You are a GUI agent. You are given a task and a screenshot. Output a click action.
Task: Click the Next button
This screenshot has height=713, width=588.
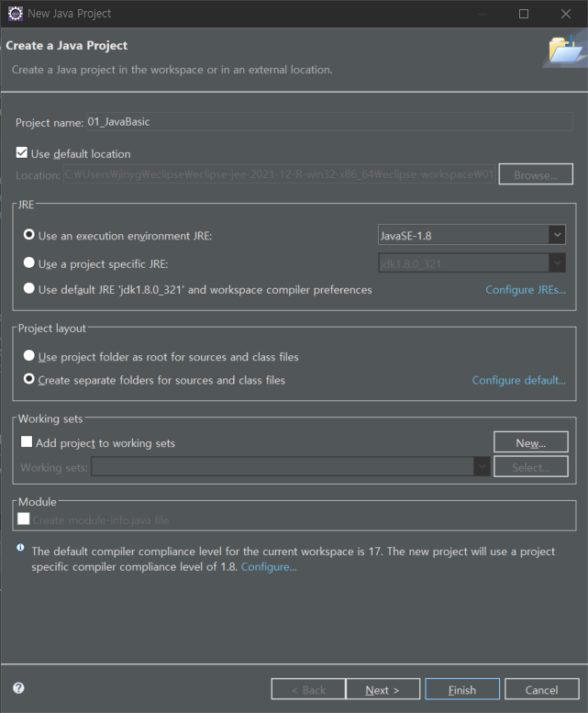coord(383,689)
